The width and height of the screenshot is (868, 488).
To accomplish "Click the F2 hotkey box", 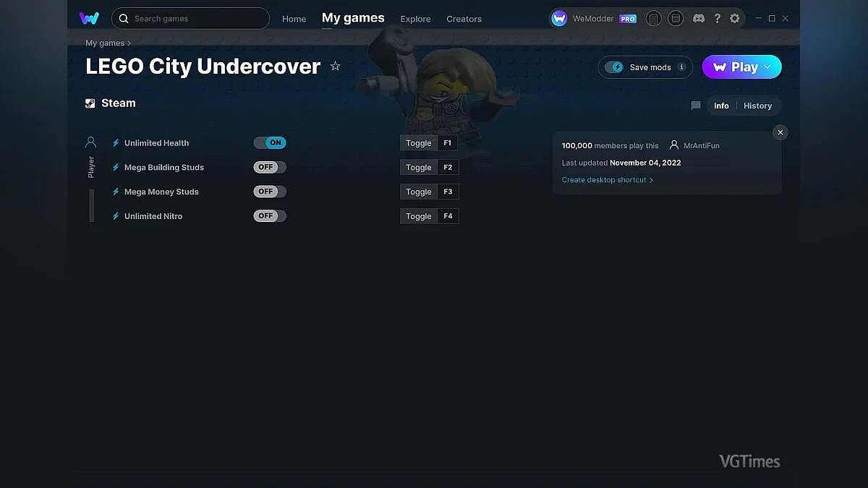I will pos(448,168).
